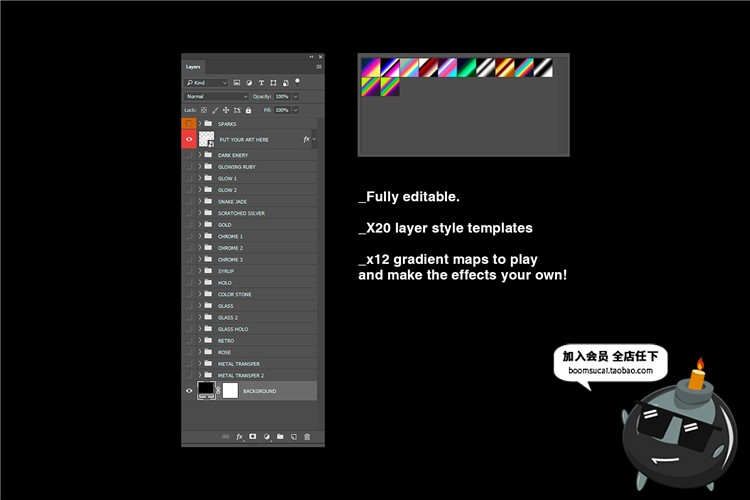Toggle visibility of PUT YOUR ART HERE layer

tap(189, 140)
